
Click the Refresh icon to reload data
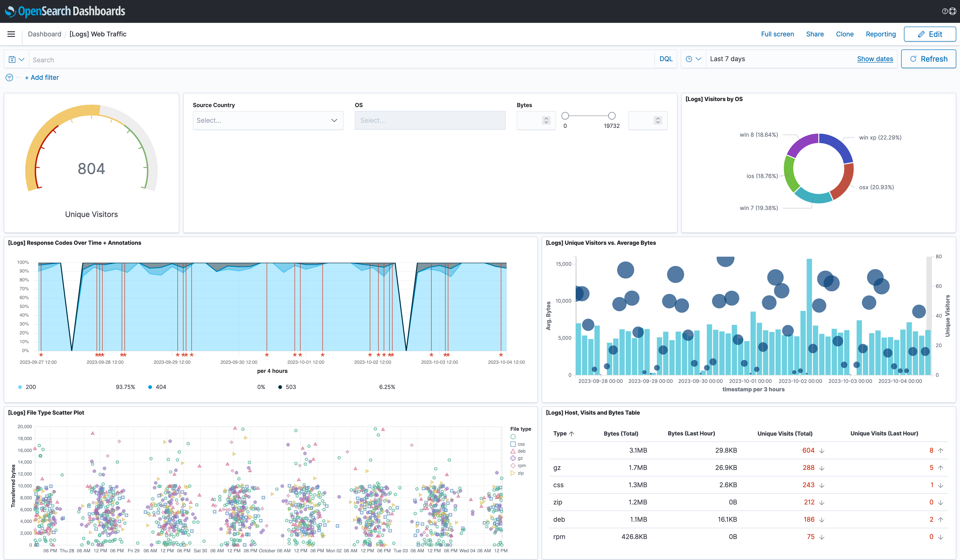[x=914, y=59]
